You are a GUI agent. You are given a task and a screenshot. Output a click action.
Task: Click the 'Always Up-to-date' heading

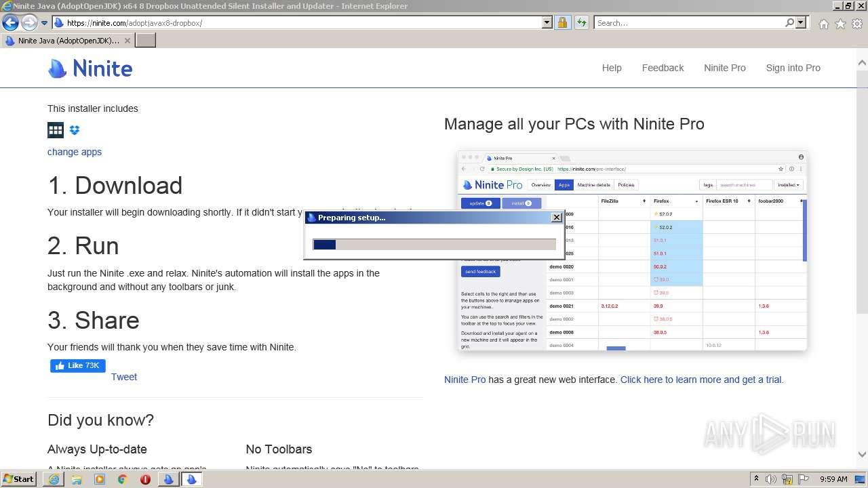(x=97, y=449)
